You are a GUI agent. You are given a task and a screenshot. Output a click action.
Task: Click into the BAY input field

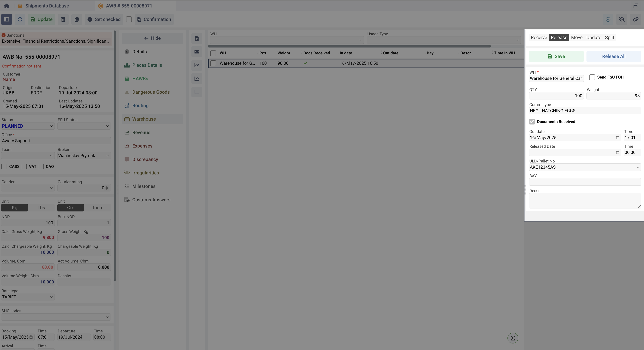585,182
